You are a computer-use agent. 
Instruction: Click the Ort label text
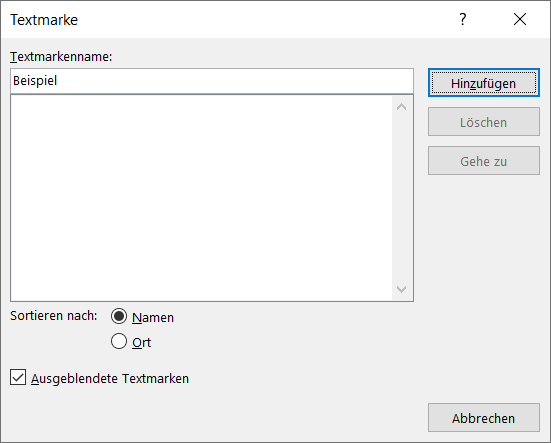click(141, 343)
